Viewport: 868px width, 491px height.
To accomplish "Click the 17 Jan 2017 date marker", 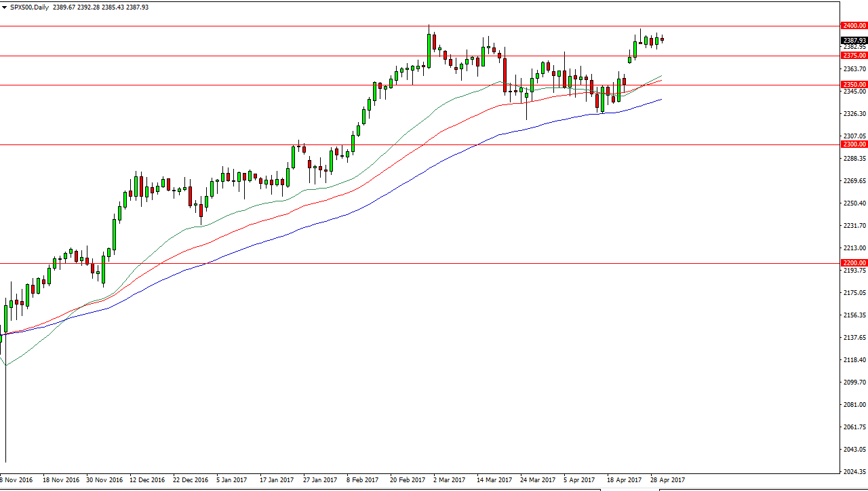I will [277, 479].
